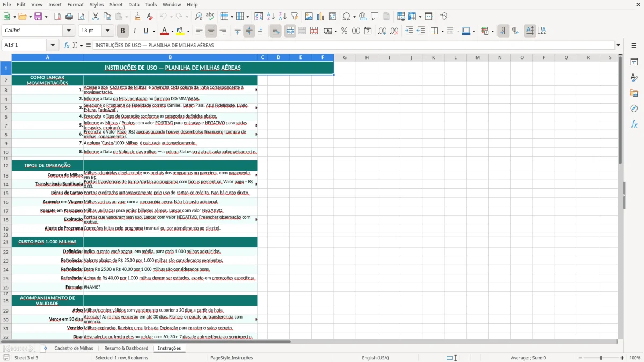Click zoom percentage 100% in status bar
This screenshot has width=644, height=362.
click(x=635, y=358)
